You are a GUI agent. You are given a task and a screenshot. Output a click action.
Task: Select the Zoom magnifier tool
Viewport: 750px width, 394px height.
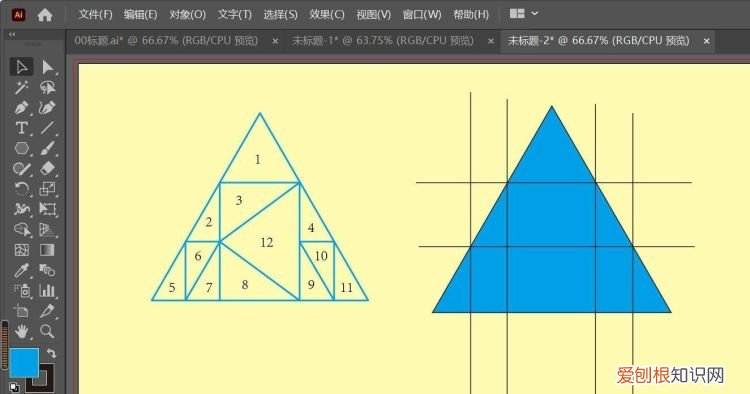(47, 331)
